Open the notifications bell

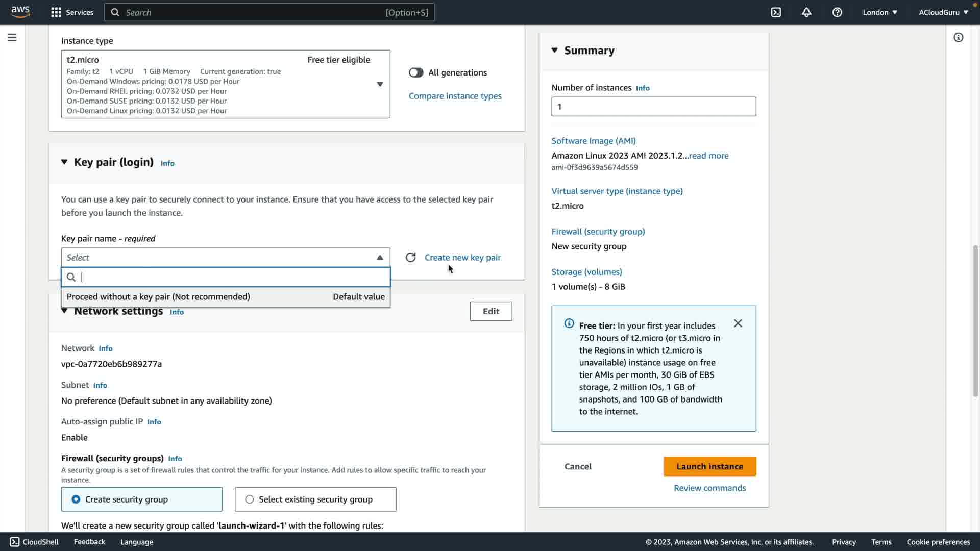[806, 12]
